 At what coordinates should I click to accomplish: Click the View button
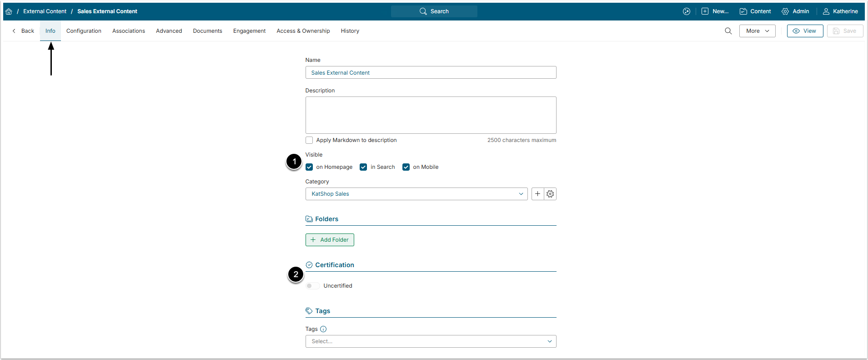[805, 31]
